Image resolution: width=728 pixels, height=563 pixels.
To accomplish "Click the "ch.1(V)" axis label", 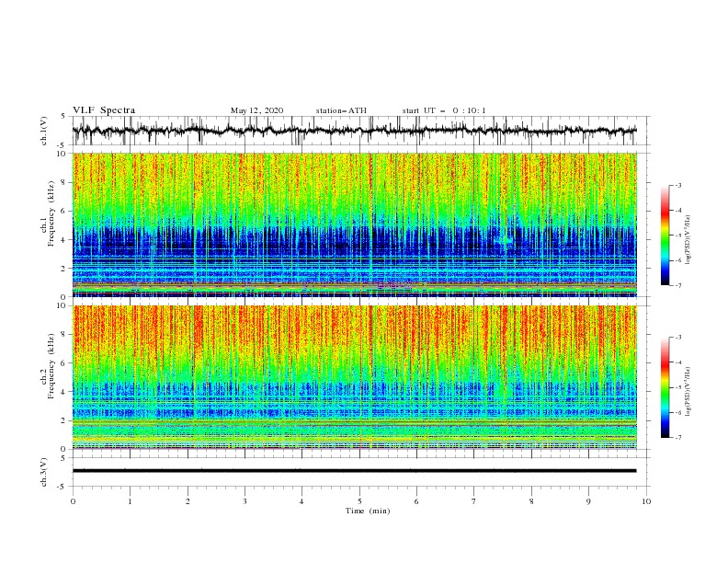I will click(44, 131).
